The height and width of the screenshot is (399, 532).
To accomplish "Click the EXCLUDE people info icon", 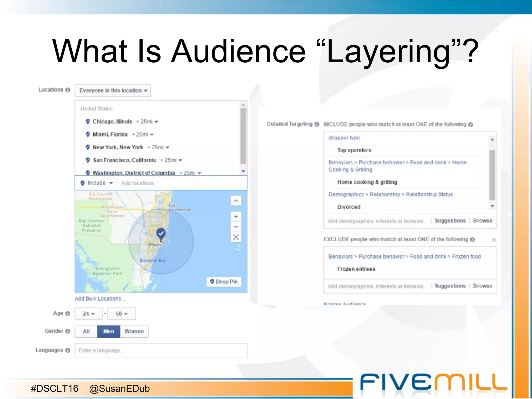I will click(x=472, y=240).
